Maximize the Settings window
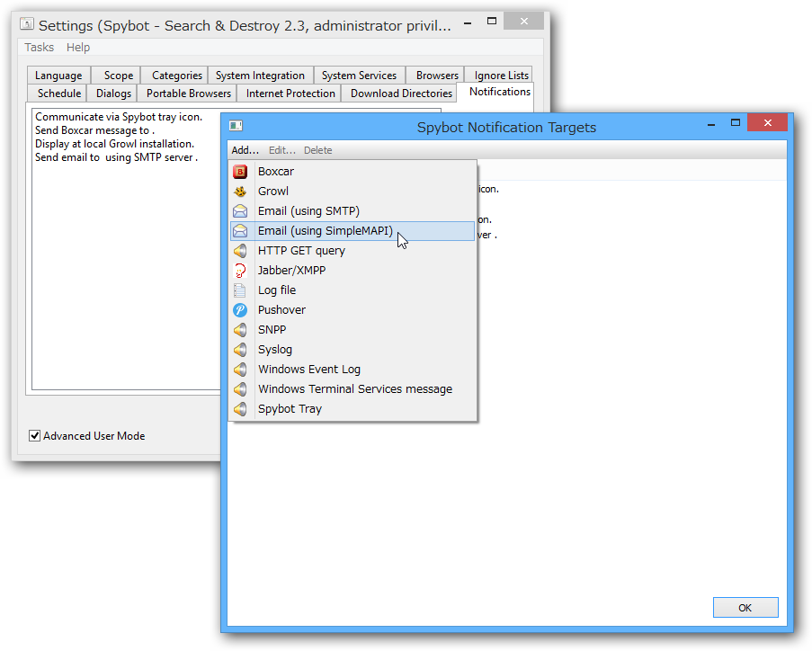812x651 pixels. pos(492,22)
